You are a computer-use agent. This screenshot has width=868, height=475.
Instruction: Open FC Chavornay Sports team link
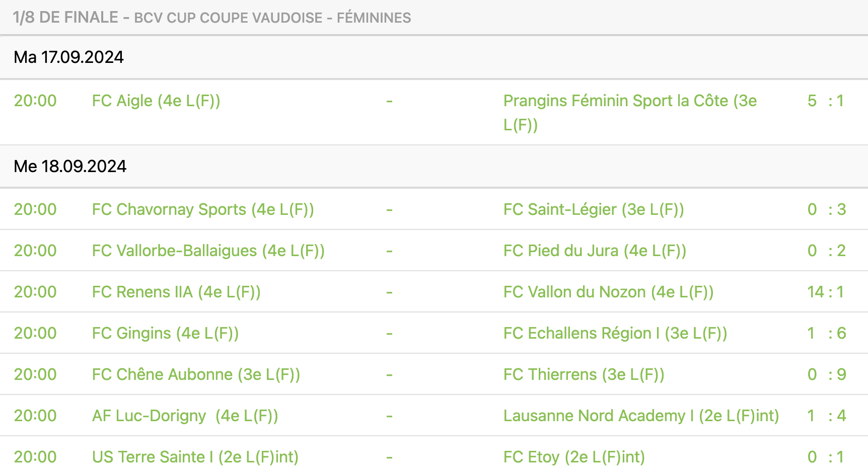(x=203, y=209)
